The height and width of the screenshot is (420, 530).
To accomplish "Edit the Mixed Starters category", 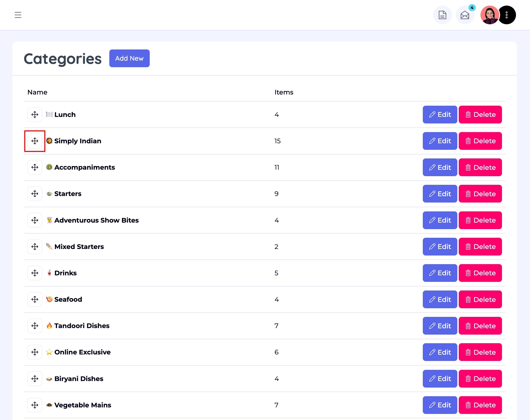I will 440,247.
